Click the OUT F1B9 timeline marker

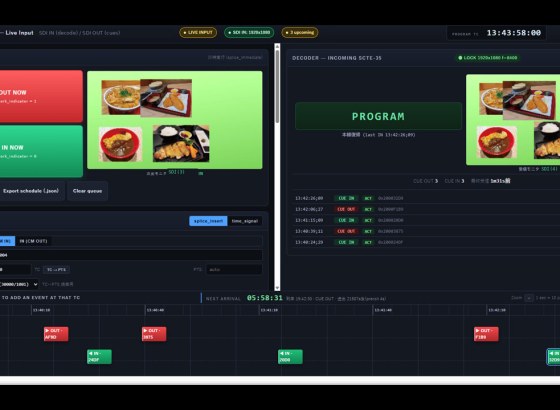pyautogui.click(x=486, y=334)
